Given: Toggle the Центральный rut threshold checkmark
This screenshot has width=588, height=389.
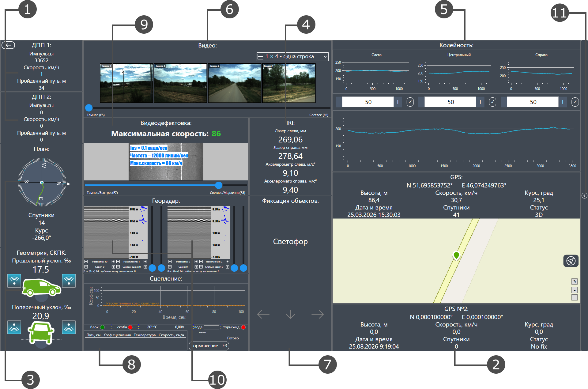Looking at the screenshot, I should tap(492, 102).
